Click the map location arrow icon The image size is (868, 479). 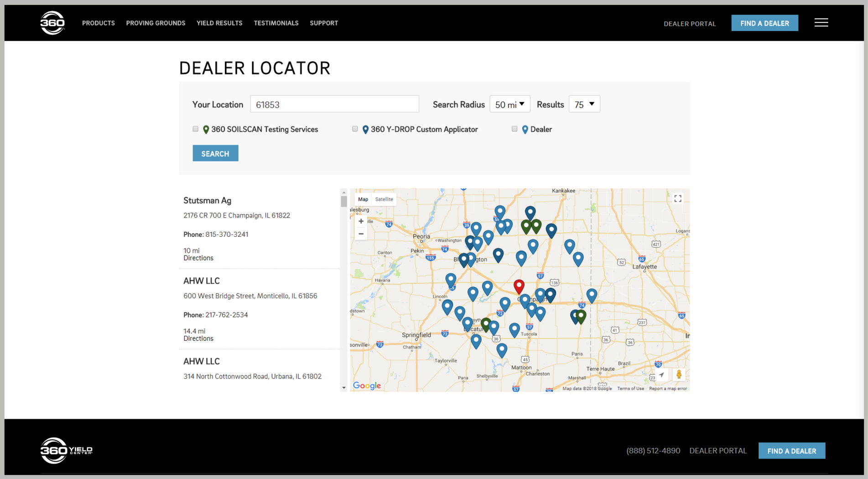661,375
